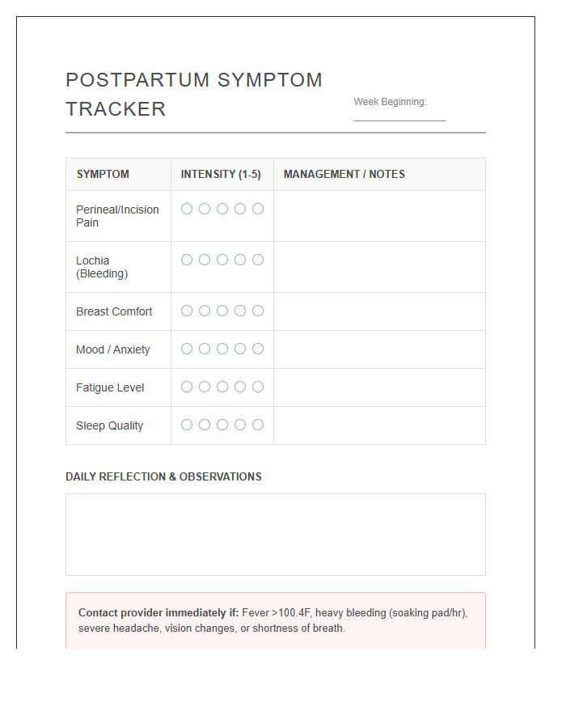Click the Intensity (1-5) column header
Image resolution: width=566 pixels, height=728 pixels.
point(222,175)
